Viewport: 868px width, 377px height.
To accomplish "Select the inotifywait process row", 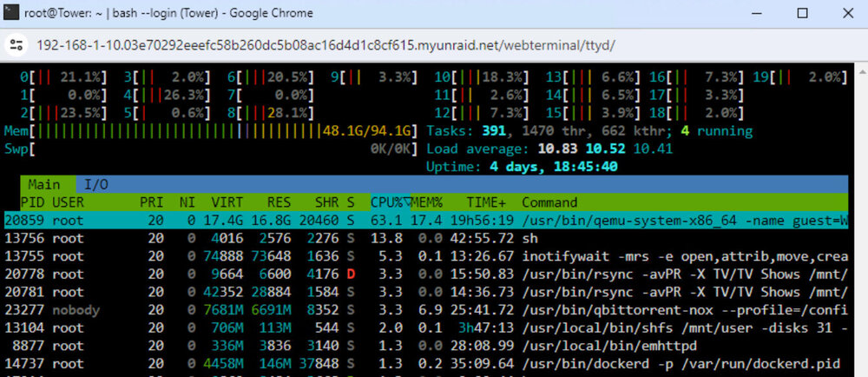I will click(x=426, y=256).
